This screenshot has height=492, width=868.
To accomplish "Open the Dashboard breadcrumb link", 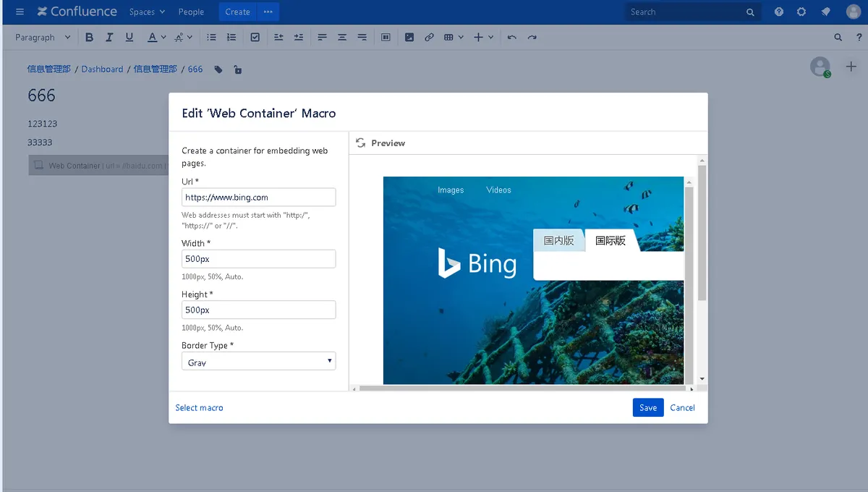I will [x=102, y=69].
